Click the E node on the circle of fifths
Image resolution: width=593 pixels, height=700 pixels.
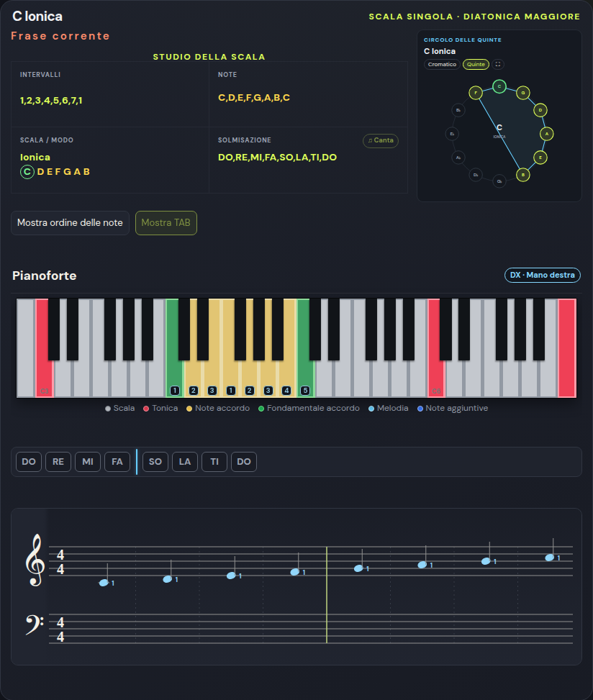pyautogui.click(x=540, y=157)
